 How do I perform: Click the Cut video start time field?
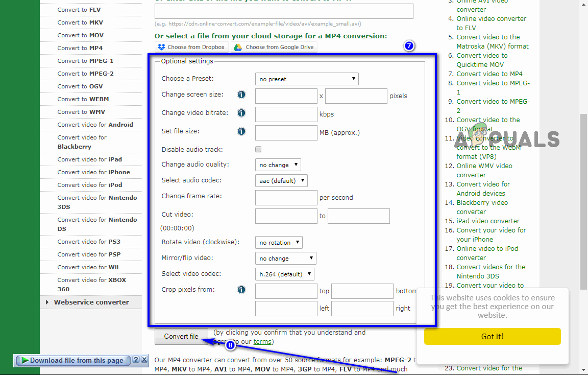(286, 216)
